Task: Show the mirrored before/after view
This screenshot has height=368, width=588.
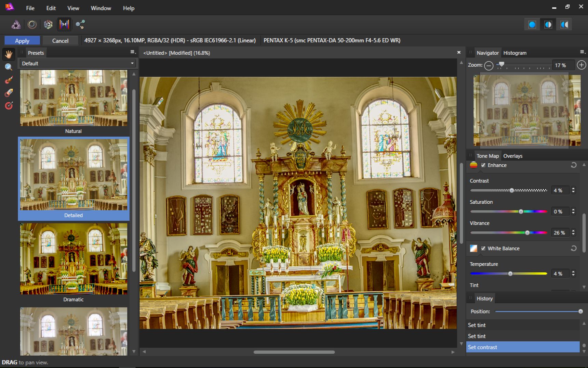Action: (x=564, y=25)
